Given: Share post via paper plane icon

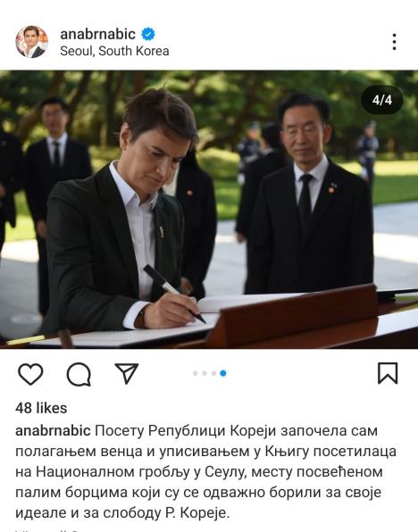Looking at the screenshot, I should [x=127, y=373].
